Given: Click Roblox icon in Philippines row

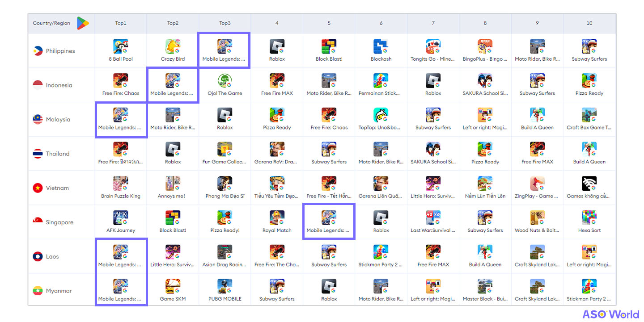Looking at the screenshot, I should 277,46.
